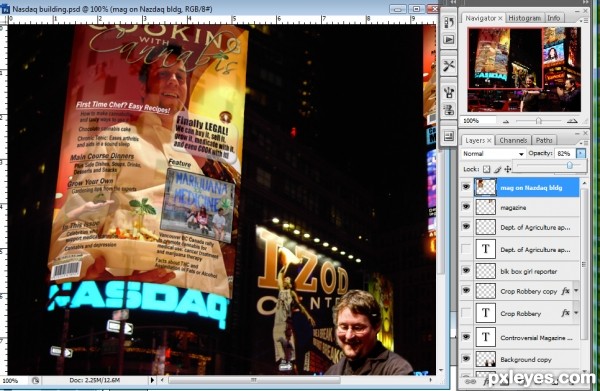Expand the panel dock double arrows
600x391 pixels.
coord(586,2)
